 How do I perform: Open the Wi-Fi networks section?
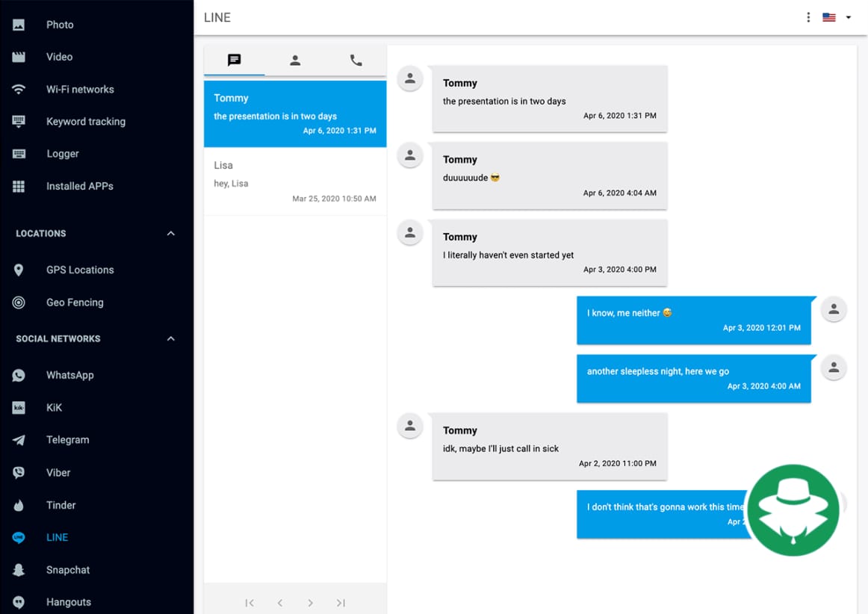pyautogui.click(x=79, y=89)
